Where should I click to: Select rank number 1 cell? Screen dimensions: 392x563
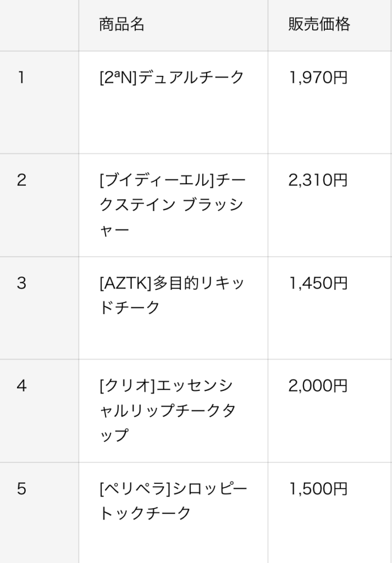point(21,78)
